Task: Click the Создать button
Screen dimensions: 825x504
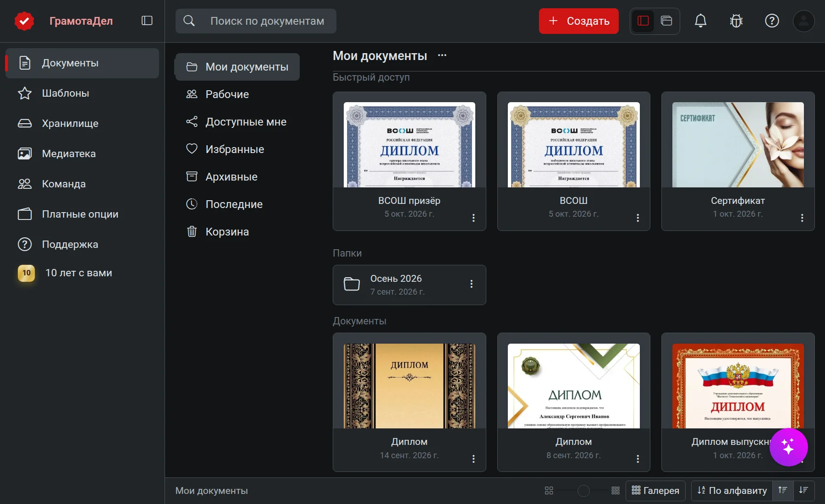Action: [x=578, y=21]
